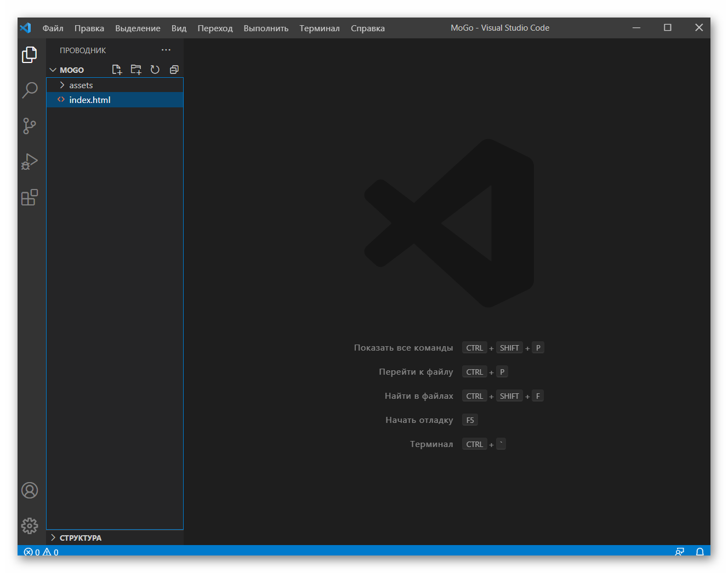The image size is (728, 573).
Task: Open the Справка menu
Action: (x=368, y=28)
